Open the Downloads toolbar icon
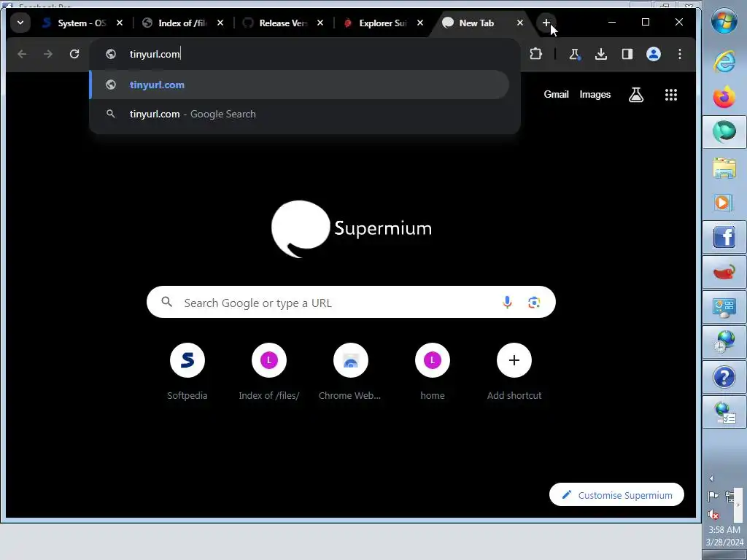Viewport: 747px width, 560px height. click(x=601, y=54)
